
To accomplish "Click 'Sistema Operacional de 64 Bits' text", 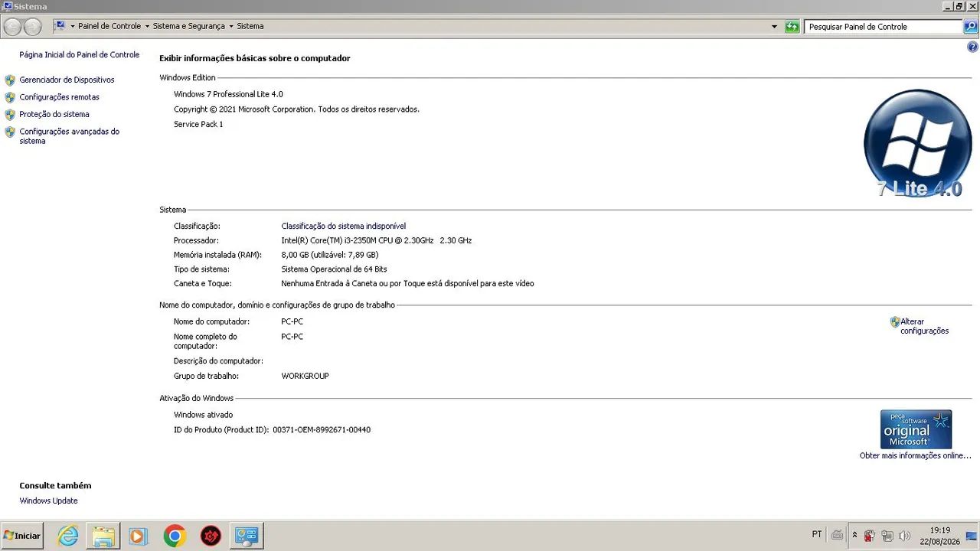I will coord(334,270).
